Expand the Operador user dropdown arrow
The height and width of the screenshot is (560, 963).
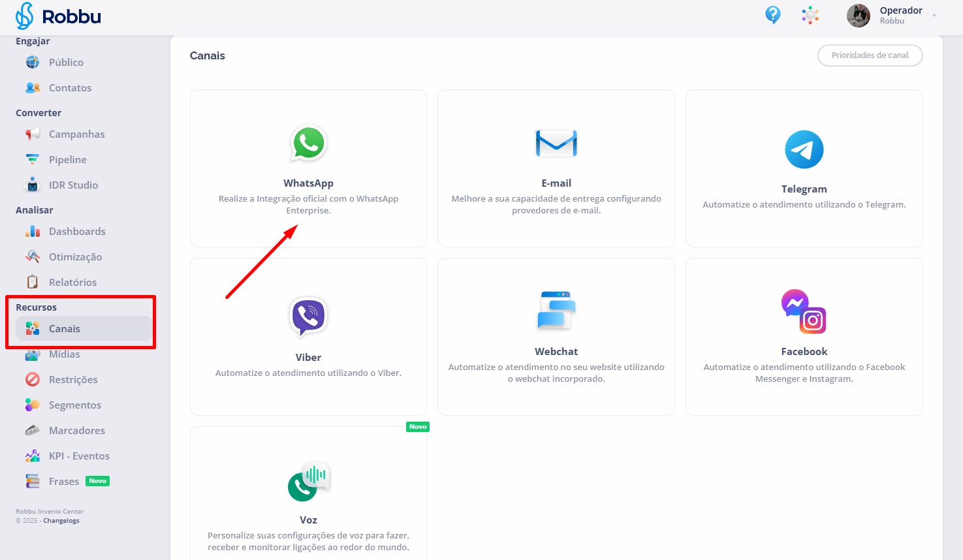tap(934, 16)
